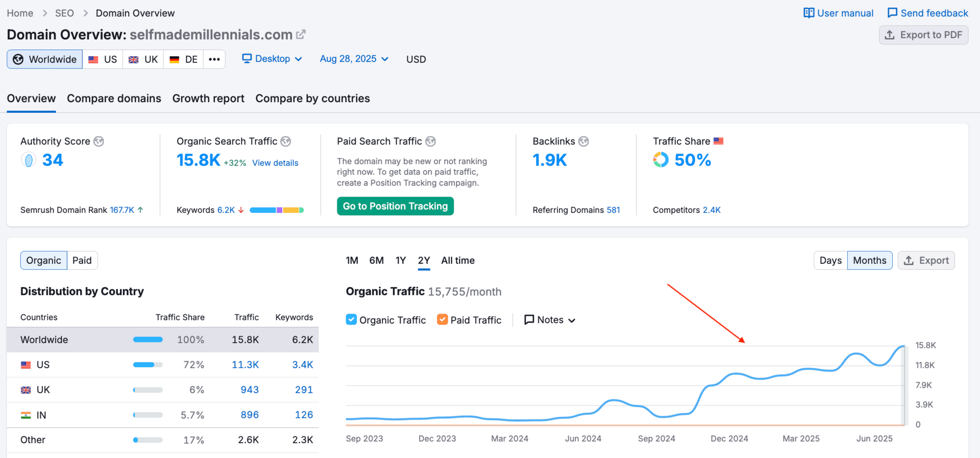Click globe icon beside Organic Search Traffic
Image resolution: width=980 pixels, height=458 pixels.
pyautogui.click(x=286, y=141)
